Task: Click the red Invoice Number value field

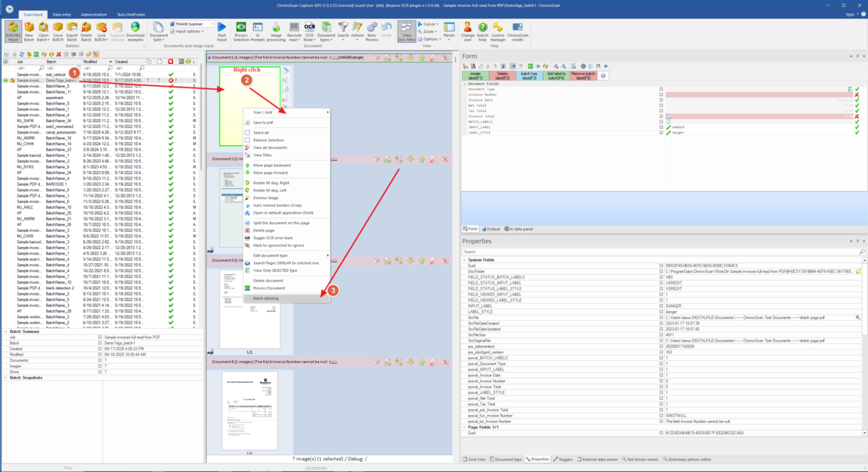Action: tap(758, 95)
